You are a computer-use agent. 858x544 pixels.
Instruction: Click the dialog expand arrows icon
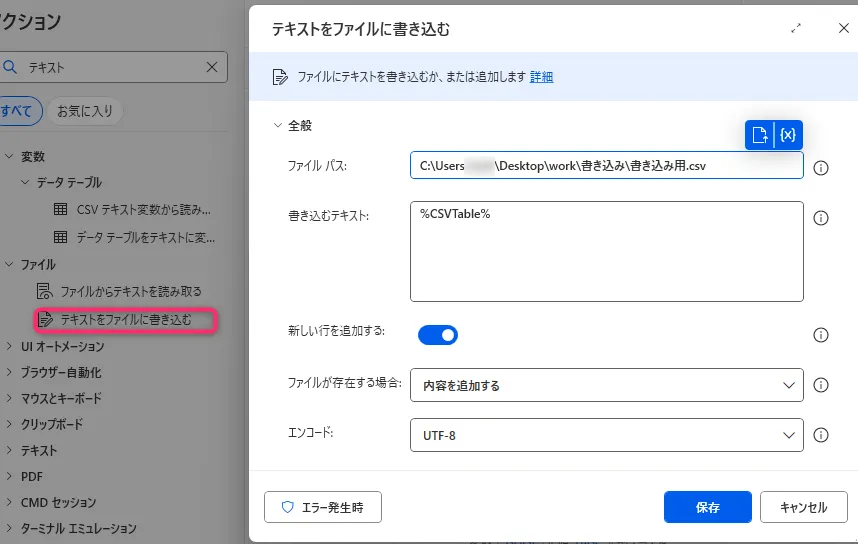pos(796,29)
